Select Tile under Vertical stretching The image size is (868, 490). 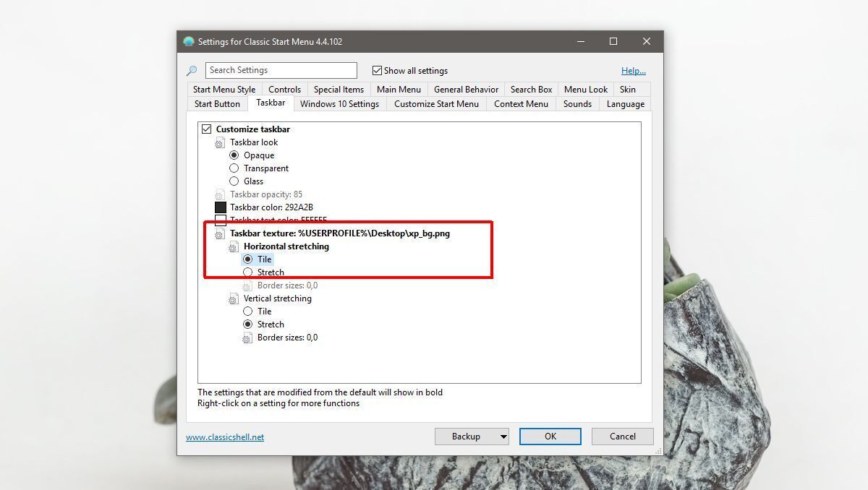(248, 311)
